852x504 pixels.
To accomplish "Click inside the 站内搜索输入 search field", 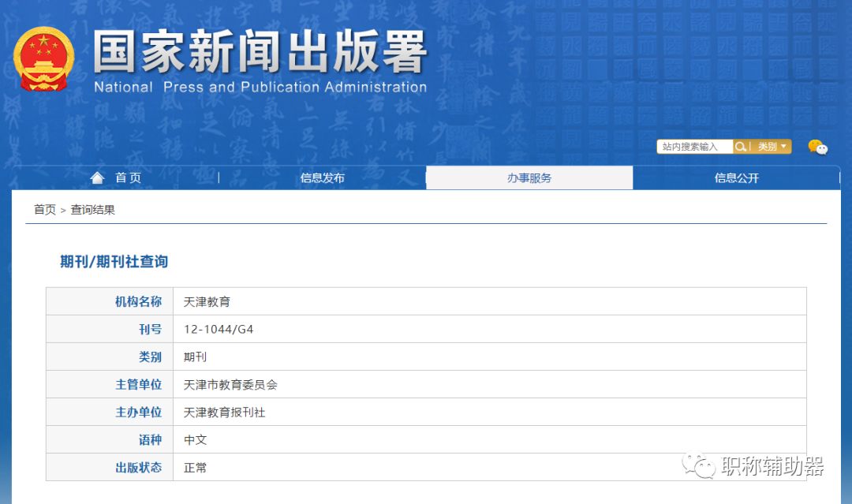I will pos(694,146).
